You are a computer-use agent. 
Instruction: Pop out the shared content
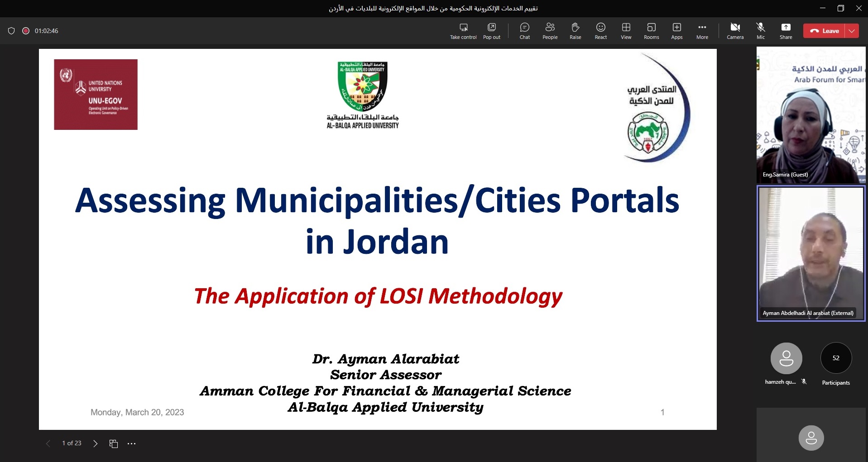tap(492, 31)
